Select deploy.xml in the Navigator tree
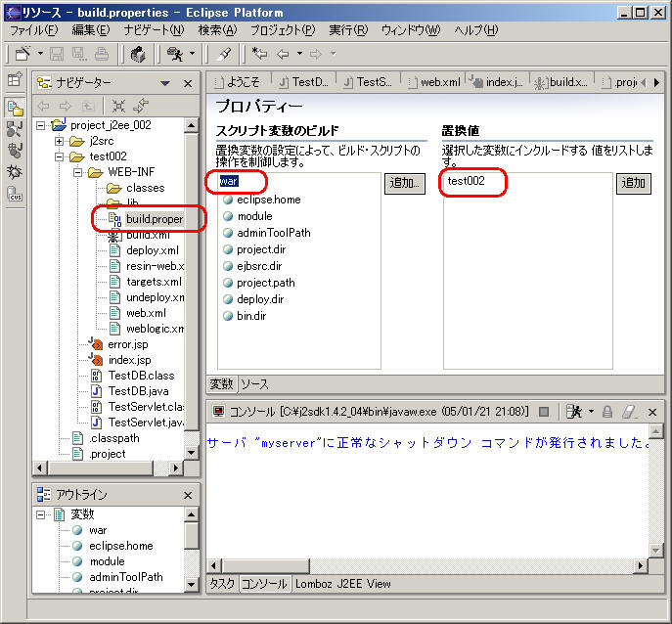672x624 pixels. tap(152, 250)
